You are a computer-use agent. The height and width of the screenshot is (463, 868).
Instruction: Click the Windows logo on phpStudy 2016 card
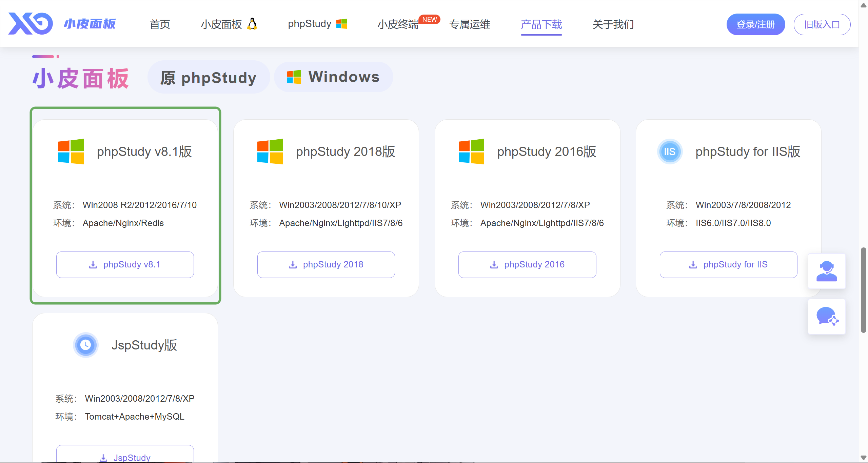coord(471,152)
